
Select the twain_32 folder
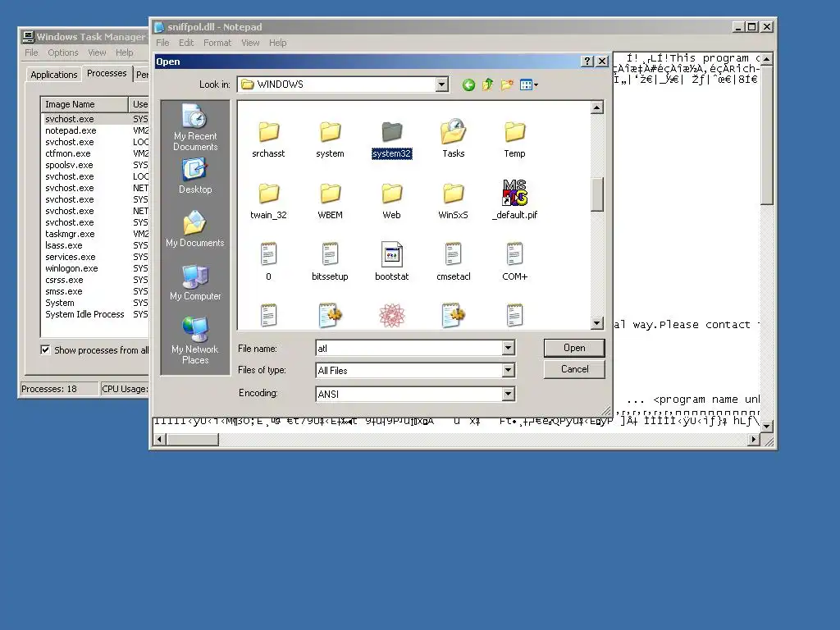pyautogui.click(x=268, y=202)
